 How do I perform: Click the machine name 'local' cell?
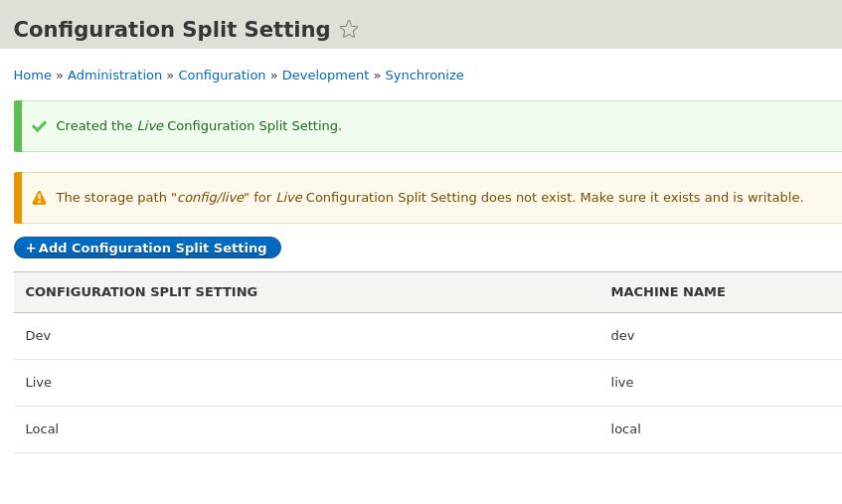(x=626, y=428)
